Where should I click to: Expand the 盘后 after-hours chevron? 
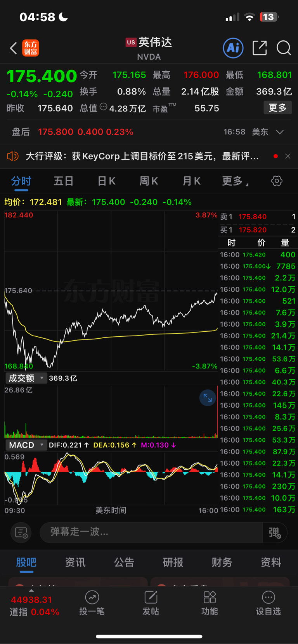click(280, 132)
